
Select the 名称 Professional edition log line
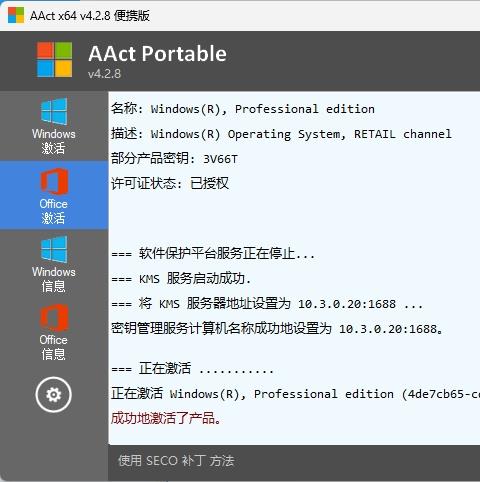point(243,109)
